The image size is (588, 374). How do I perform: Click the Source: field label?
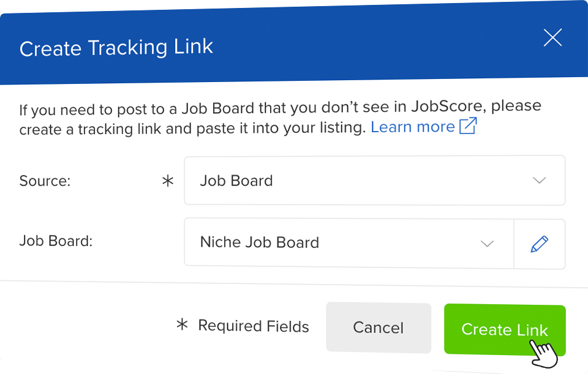(45, 181)
